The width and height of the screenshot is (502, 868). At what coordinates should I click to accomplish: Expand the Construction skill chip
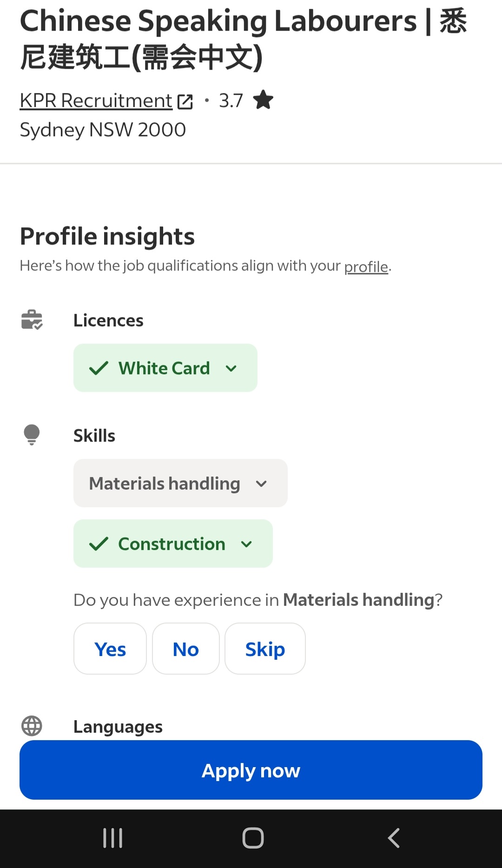pos(173,544)
